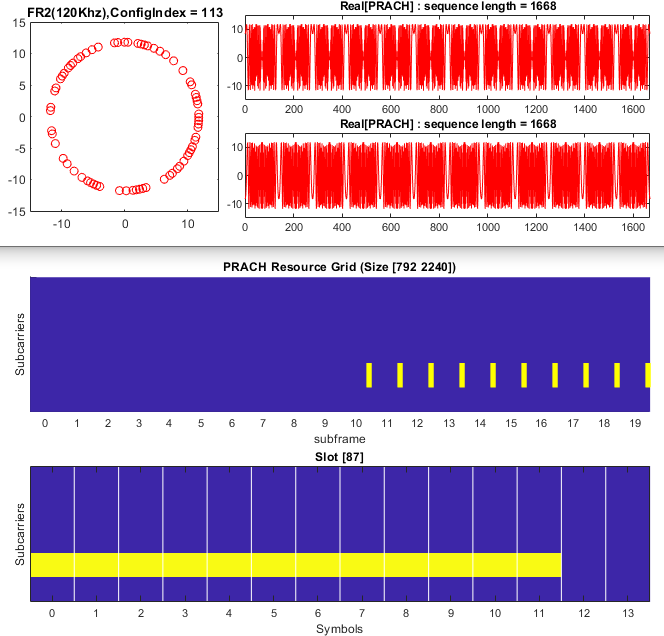Click inside the circular constellation plot center
Image resolution: width=664 pixels, height=636 pixels.
(124, 117)
